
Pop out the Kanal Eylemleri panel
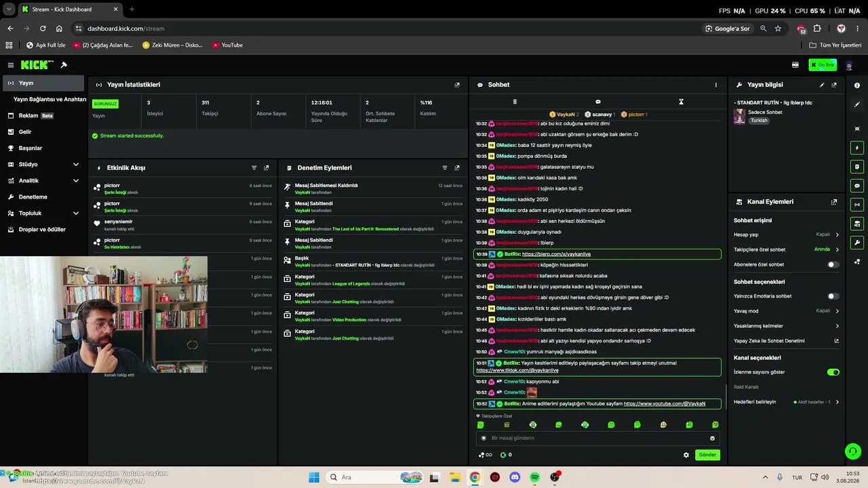(x=834, y=201)
